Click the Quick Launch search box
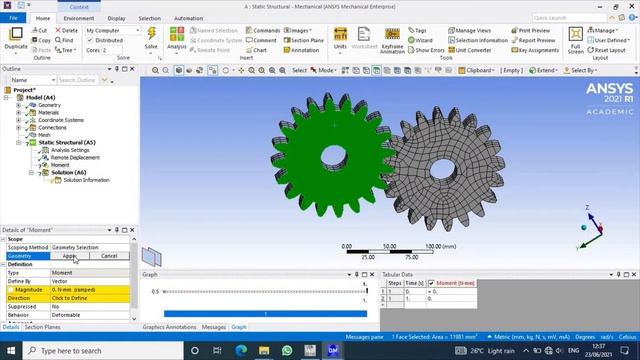Viewport: 640px width, 360px height. coord(569,18)
